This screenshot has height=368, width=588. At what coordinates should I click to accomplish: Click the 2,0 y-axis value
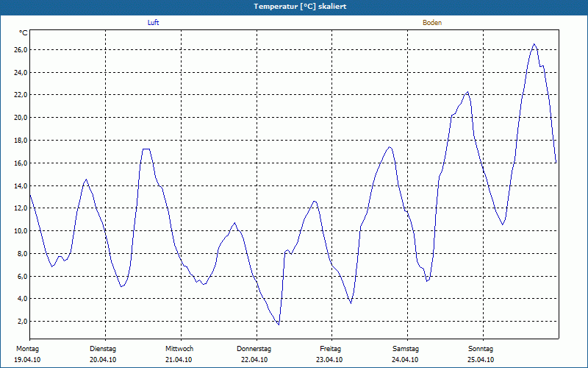(23, 322)
